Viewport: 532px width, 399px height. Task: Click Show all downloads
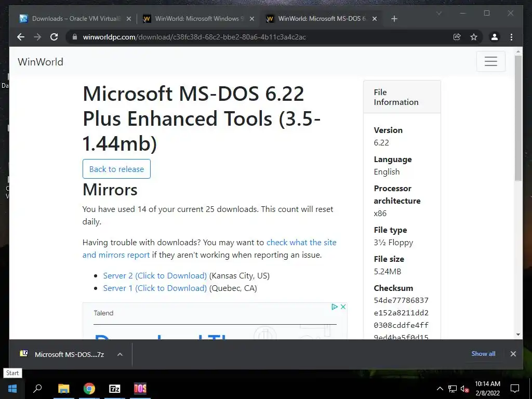tap(483, 353)
